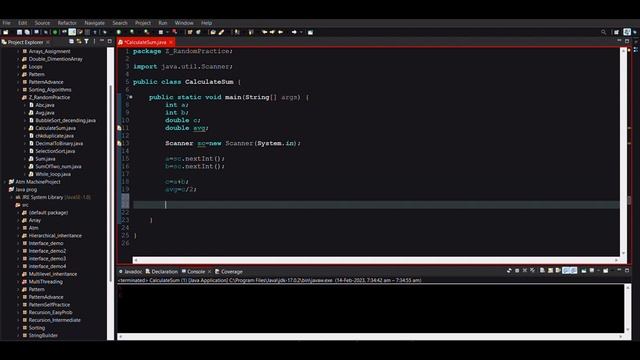Image resolution: width=640 pixels, height=360 pixels.
Task: Minimize the Project Explorer view
Action: 102,41
